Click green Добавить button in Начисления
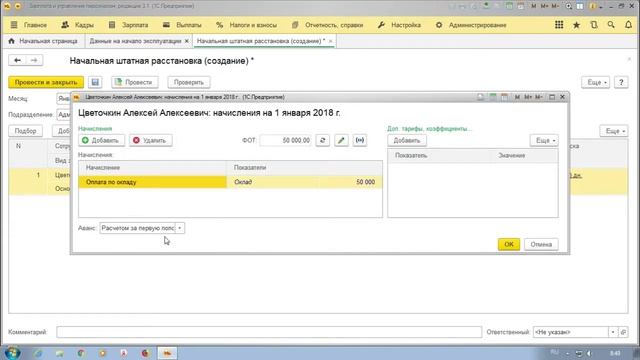This screenshot has width=640, height=360. point(101,140)
